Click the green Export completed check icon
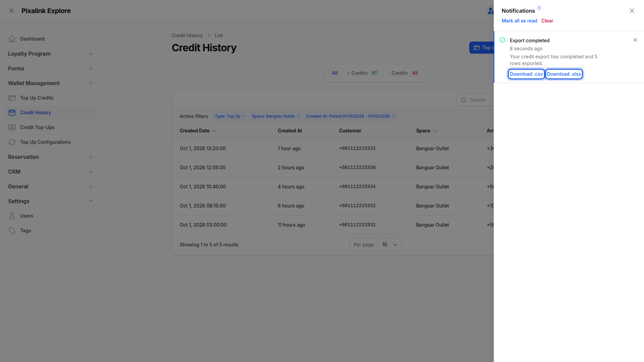Screen dimensions: 644x362 [502, 40]
